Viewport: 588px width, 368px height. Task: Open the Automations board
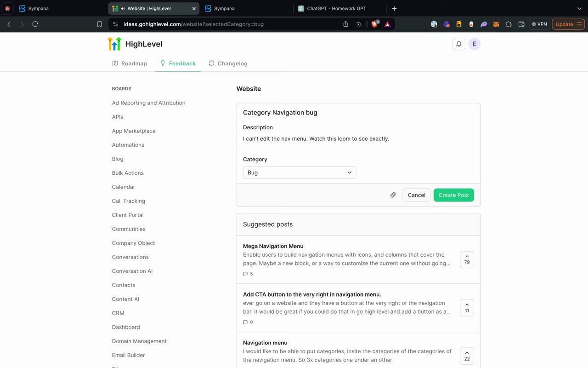[128, 145]
